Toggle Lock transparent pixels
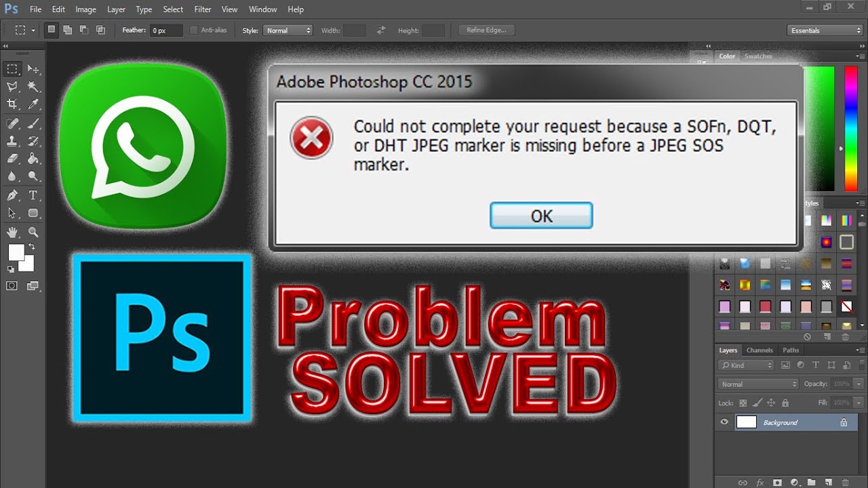The image size is (868, 488). [x=743, y=403]
